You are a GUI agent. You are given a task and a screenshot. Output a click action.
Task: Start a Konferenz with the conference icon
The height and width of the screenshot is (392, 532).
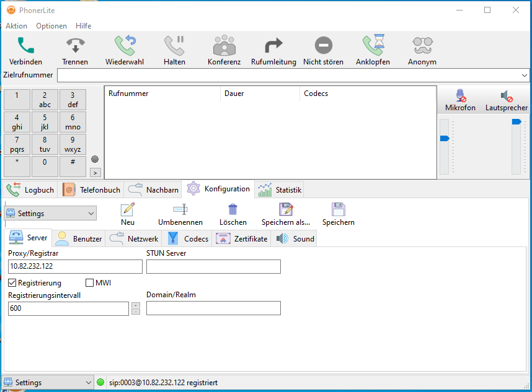pos(224,45)
